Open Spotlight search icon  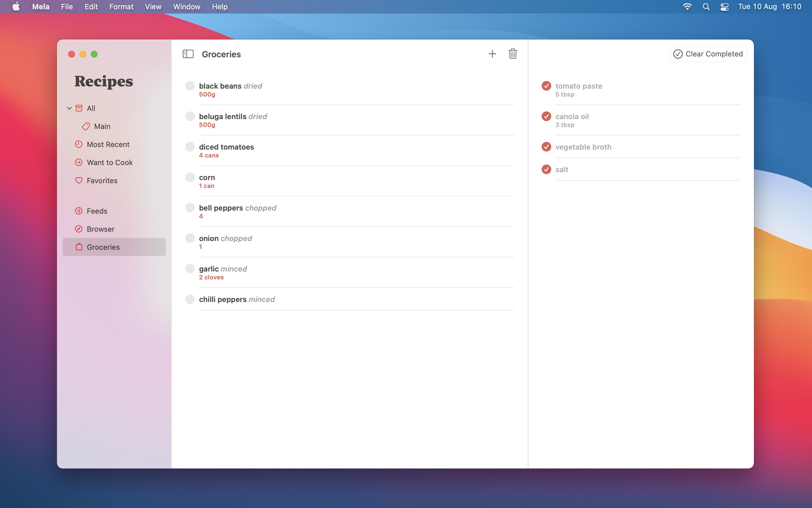pyautogui.click(x=706, y=7)
